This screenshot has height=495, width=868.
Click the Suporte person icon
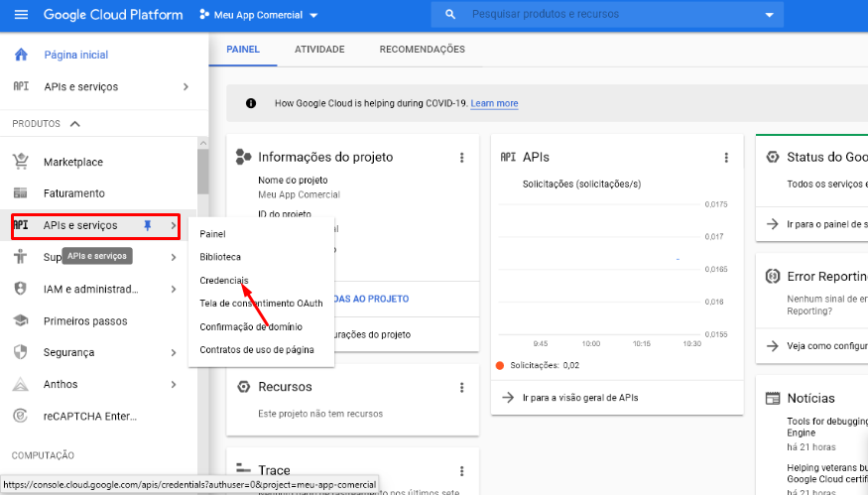point(21,256)
